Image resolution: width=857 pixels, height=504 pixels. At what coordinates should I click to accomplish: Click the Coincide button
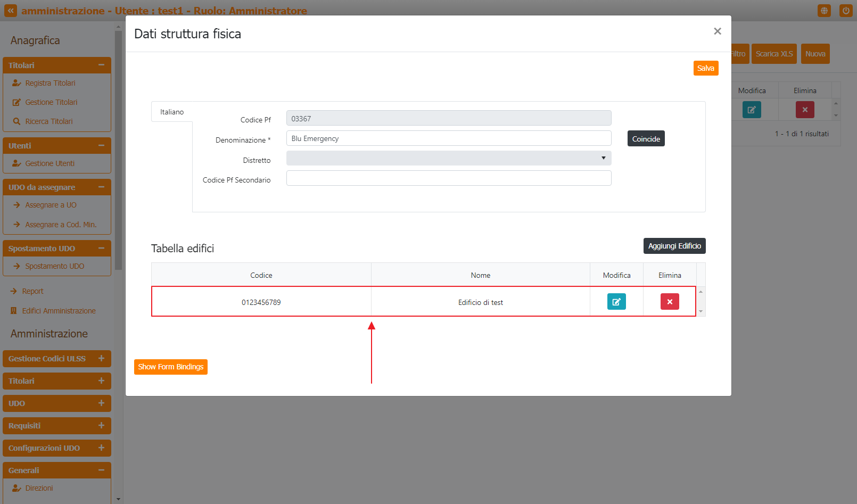tap(646, 139)
